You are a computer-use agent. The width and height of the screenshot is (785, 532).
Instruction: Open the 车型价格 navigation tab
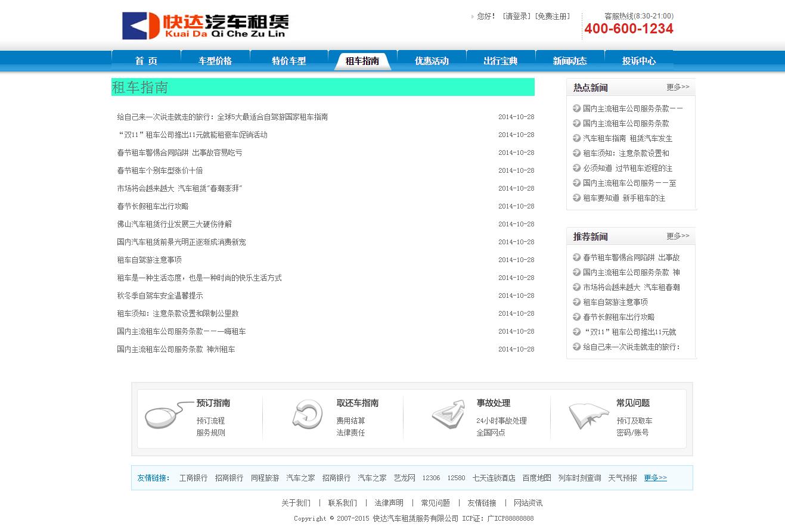[215, 61]
